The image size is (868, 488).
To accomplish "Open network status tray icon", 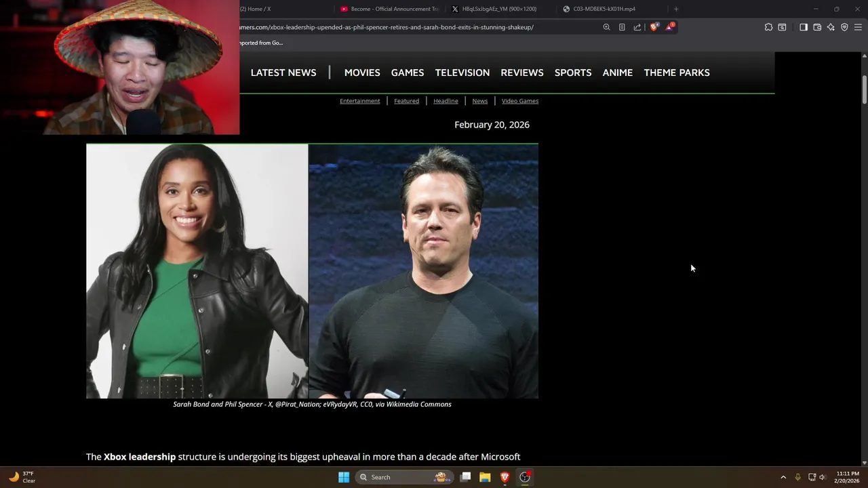I will point(812,477).
